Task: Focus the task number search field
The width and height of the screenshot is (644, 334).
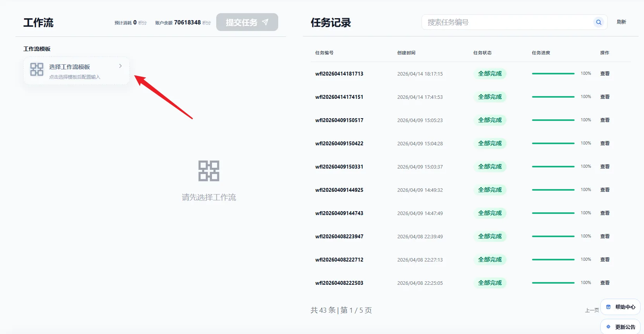Action: 508,22
